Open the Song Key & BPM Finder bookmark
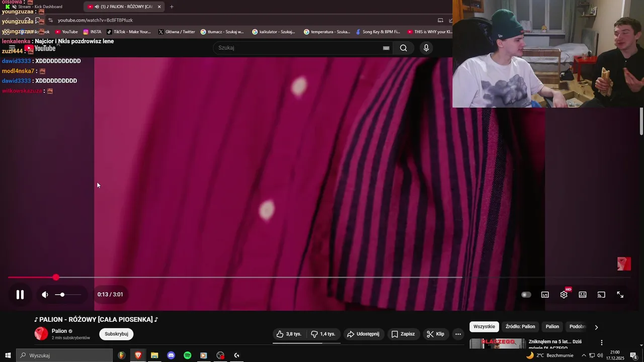 [378, 32]
